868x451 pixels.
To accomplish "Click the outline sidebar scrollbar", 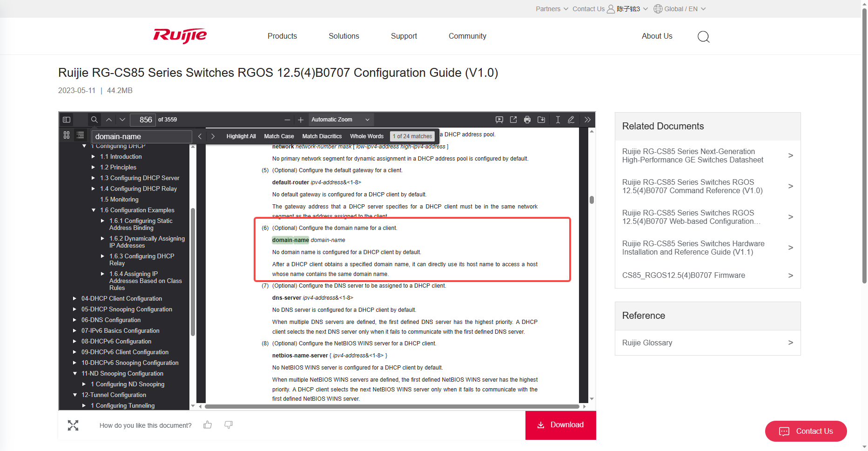I will coord(193,271).
